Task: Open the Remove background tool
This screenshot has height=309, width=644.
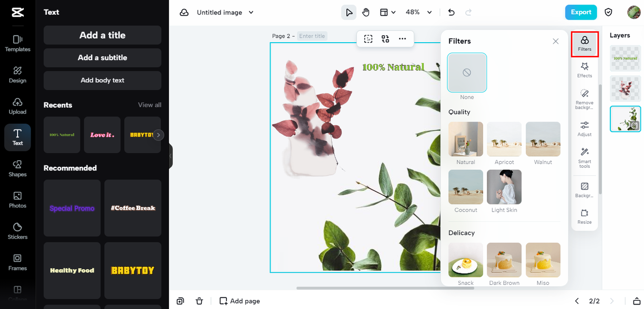Action: coord(585,99)
